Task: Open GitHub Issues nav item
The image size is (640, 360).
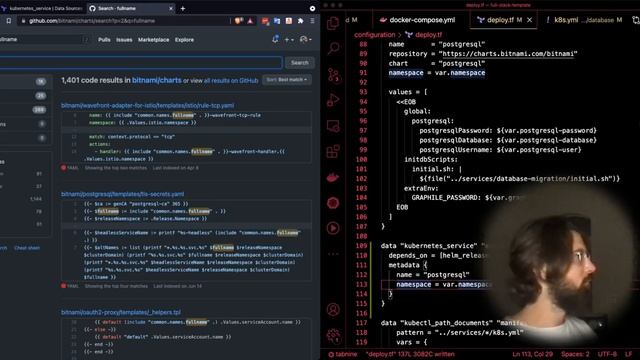Action: (x=124, y=40)
